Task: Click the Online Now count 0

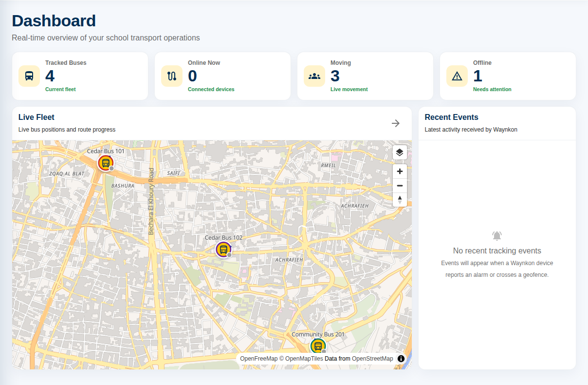Action: (193, 76)
